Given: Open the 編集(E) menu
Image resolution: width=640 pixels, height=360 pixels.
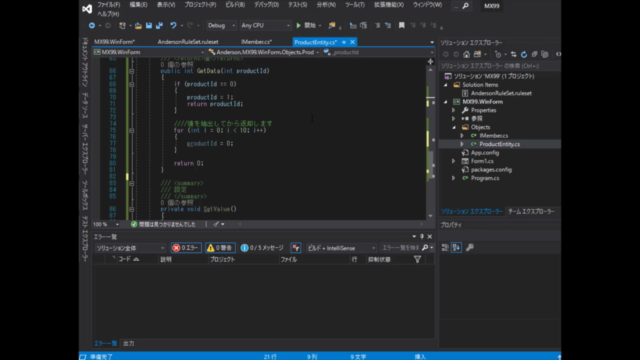Looking at the screenshot, I should pyautogui.click(x=138, y=5).
